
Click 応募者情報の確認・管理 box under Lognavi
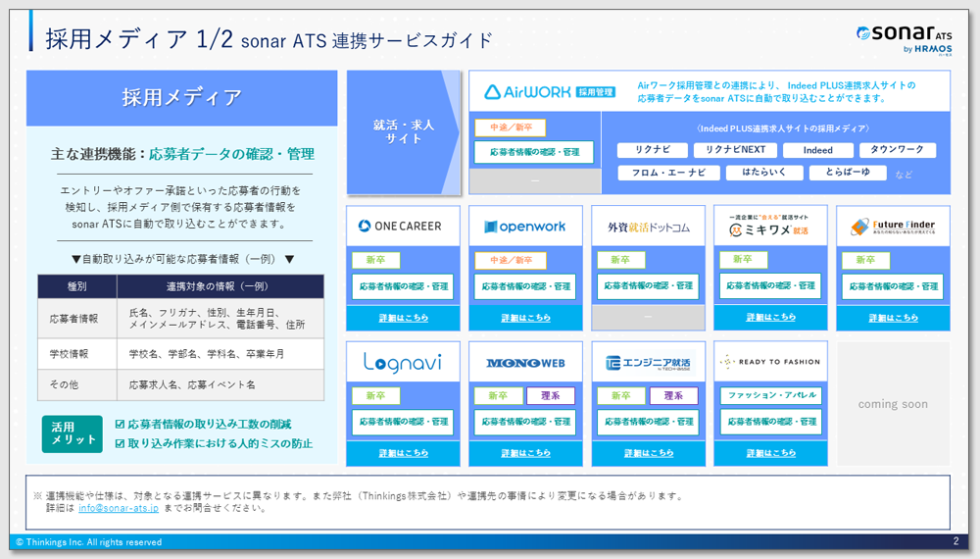coord(403,422)
